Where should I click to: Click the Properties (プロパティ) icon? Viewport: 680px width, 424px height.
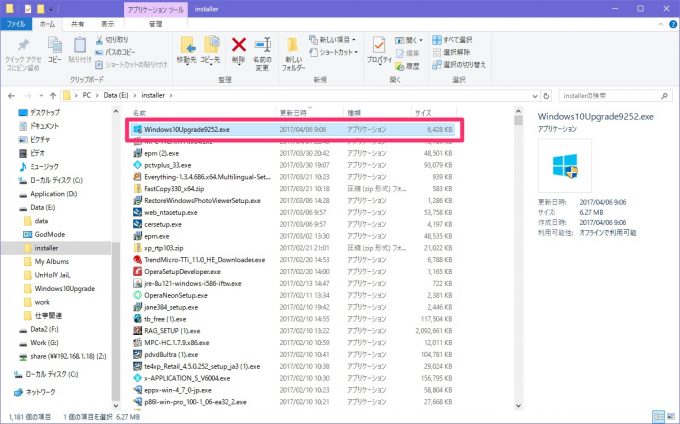(x=379, y=45)
